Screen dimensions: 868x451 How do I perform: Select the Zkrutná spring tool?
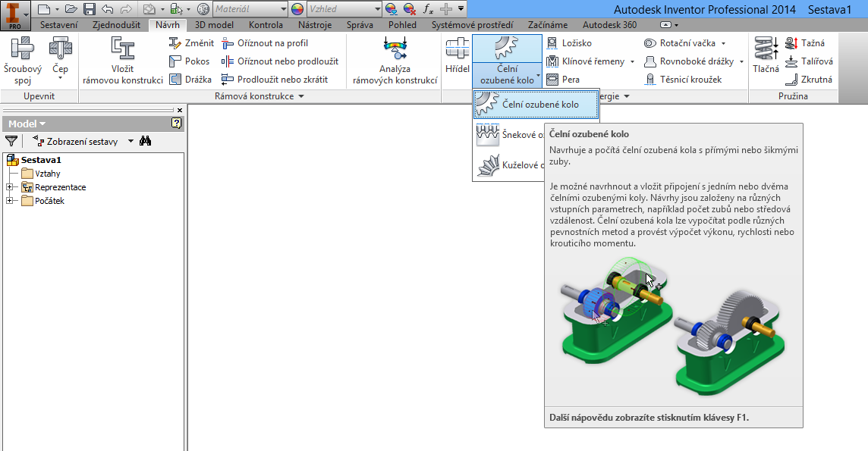pos(809,80)
